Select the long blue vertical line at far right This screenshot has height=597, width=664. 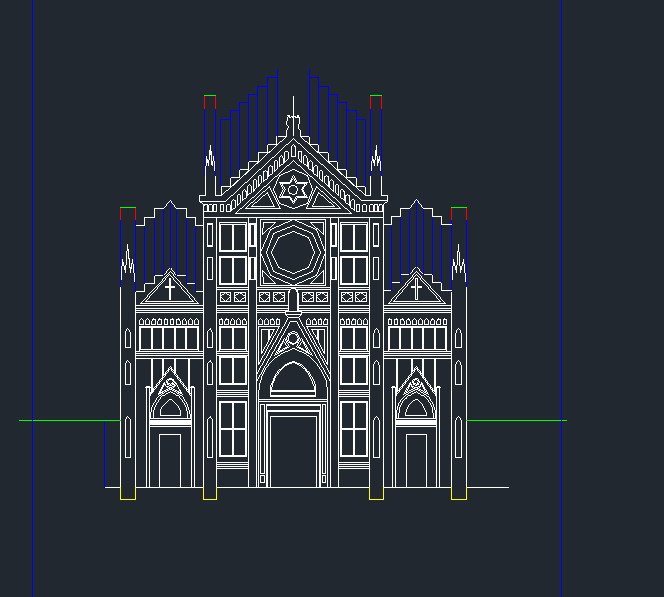[x=562, y=298]
